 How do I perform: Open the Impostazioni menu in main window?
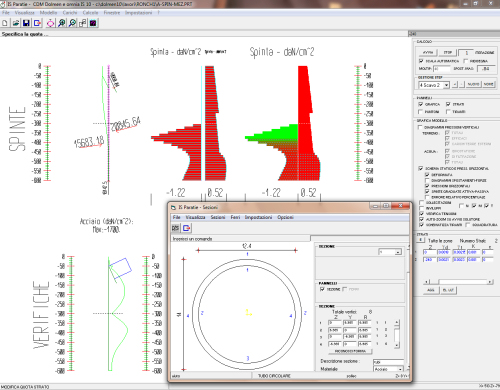point(139,13)
